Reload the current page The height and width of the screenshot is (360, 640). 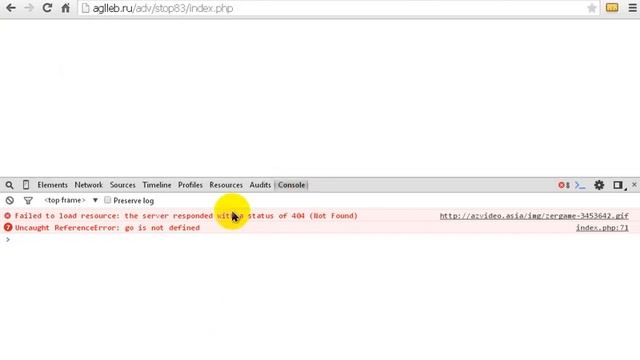[47, 8]
